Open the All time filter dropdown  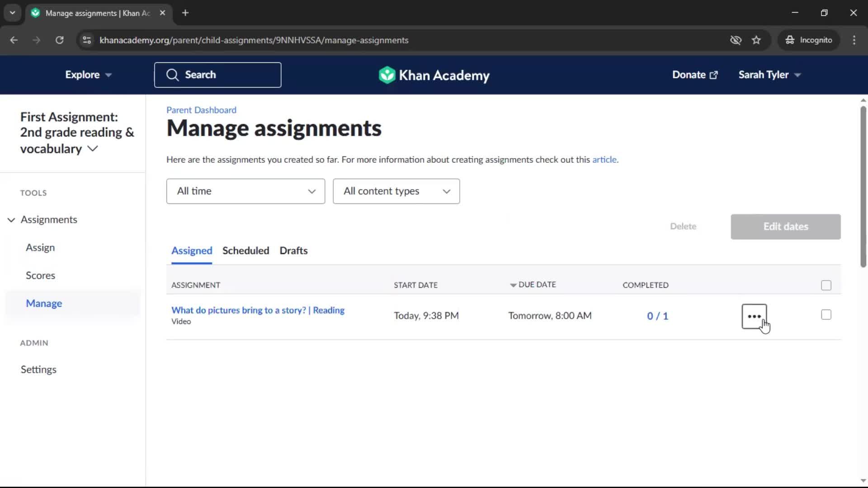(245, 191)
